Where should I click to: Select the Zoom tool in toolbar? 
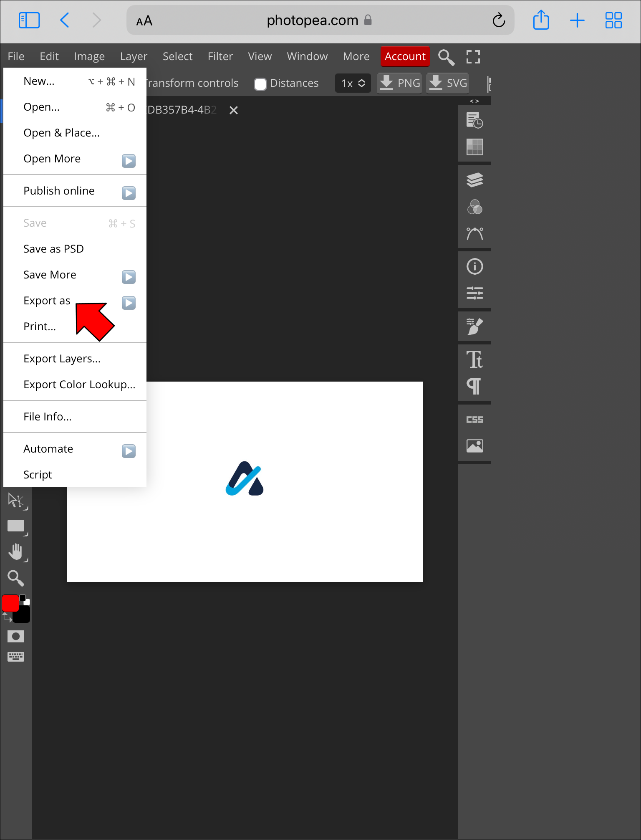(16, 578)
